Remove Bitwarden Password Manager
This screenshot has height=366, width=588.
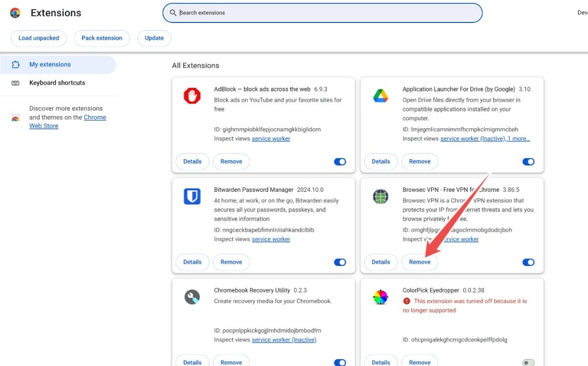[x=231, y=263]
